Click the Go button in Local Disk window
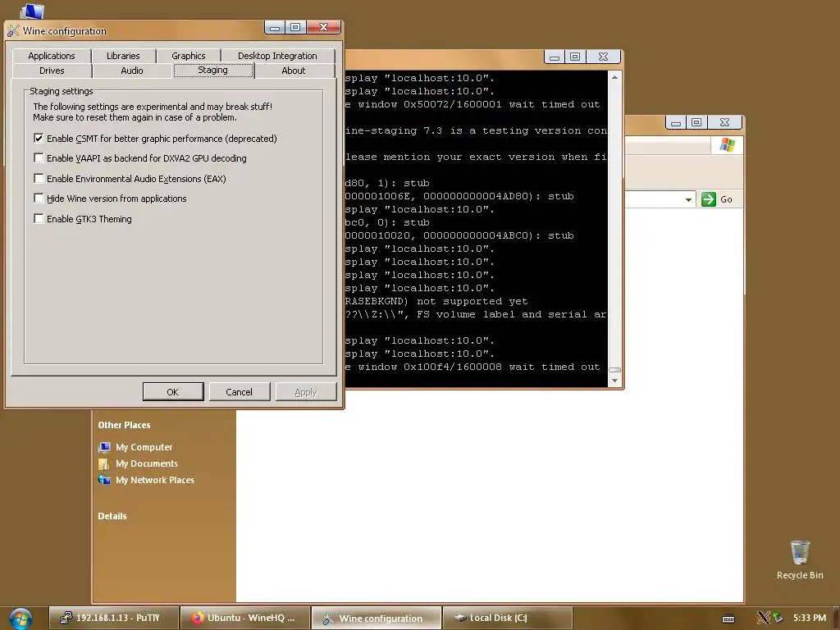840x630 pixels. [718, 199]
